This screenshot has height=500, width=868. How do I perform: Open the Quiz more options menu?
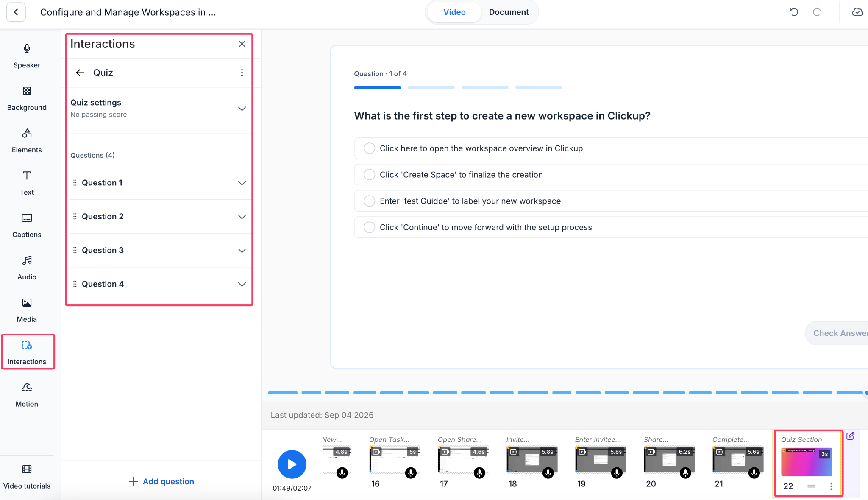242,73
